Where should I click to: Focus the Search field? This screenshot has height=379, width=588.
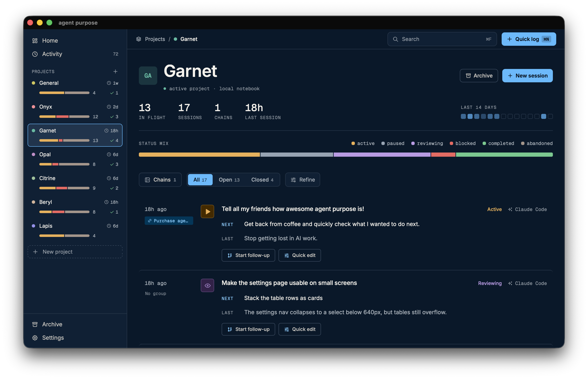click(442, 39)
